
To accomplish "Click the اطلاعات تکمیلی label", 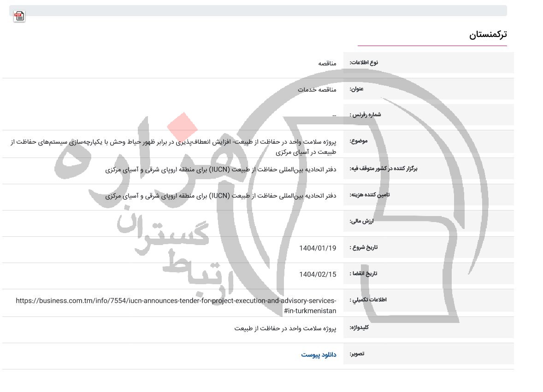I will click(x=368, y=300).
